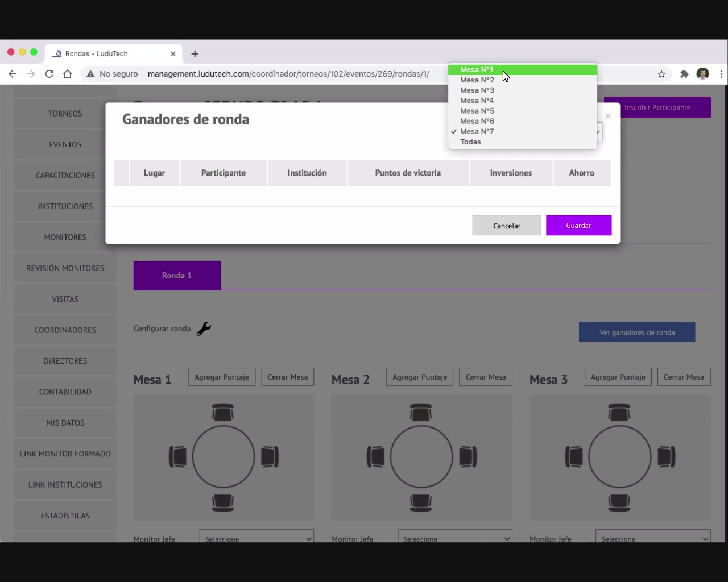The height and width of the screenshot is (582, 728).
Task: Click the not-secure warning icon
Action: pyautogui.click(x=90, y=74)
